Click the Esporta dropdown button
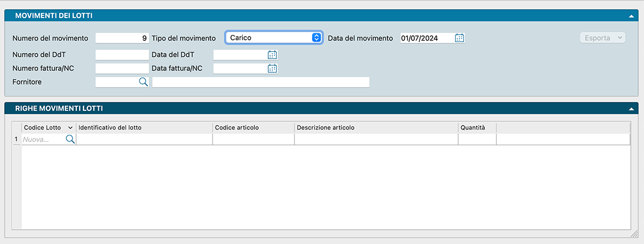Screen dimensions: 644x244 pyautogui.click(x=602, y=38)
